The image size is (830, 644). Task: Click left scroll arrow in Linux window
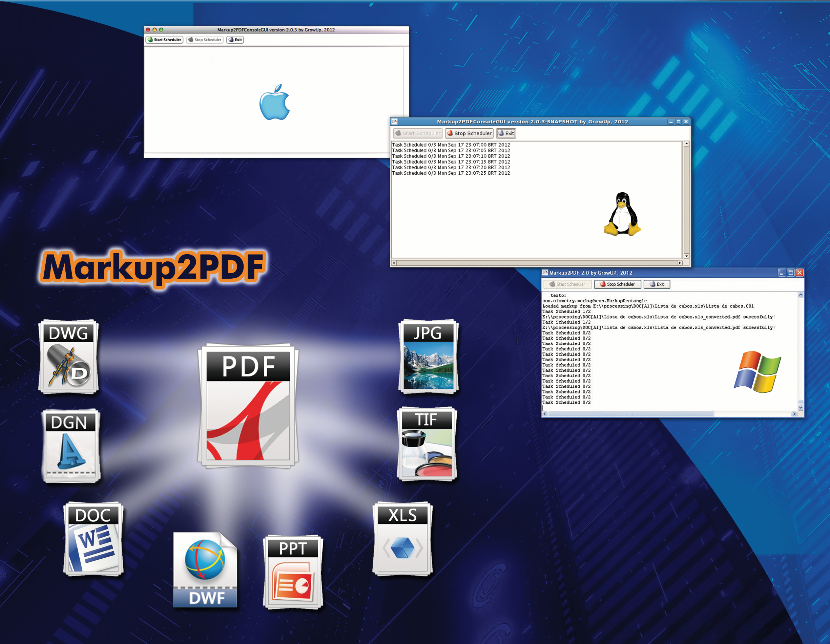pyautogui.click(x=394, y=262)
